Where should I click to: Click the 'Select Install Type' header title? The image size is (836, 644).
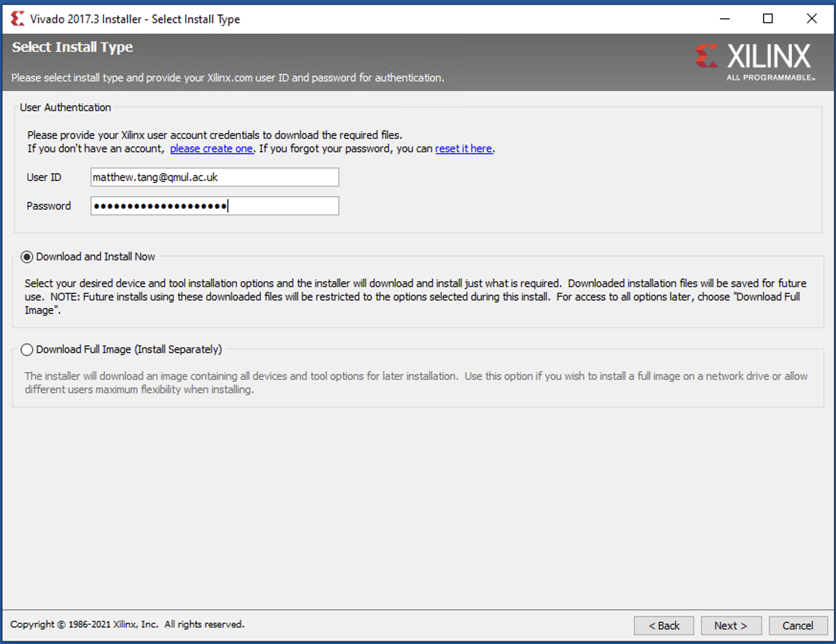click(x=72, y=47)
